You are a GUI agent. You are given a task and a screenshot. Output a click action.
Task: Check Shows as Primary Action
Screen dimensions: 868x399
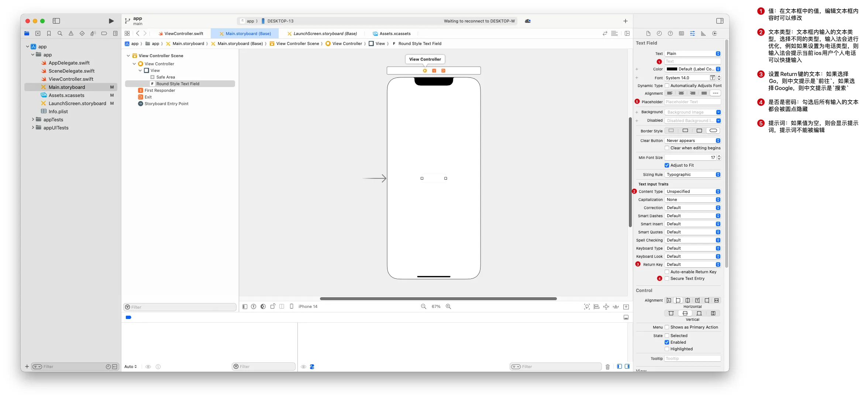click(x=667, y=327)
